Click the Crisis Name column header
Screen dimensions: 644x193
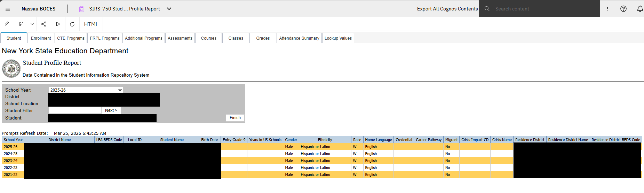click(x=502, y=140)
